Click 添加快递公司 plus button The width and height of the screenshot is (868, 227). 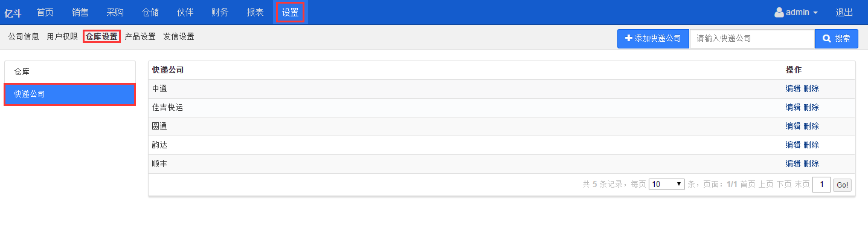click(x=653, y=38)
